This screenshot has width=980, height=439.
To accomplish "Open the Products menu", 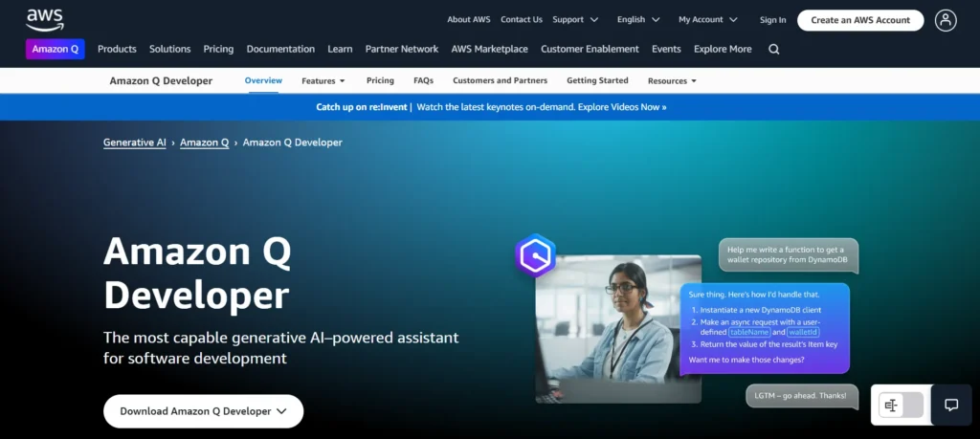I will tap(117, 50).
